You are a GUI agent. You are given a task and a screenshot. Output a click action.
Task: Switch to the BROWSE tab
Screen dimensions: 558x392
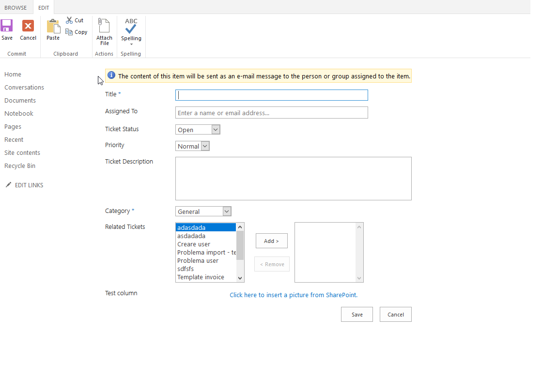click(15, 7)
